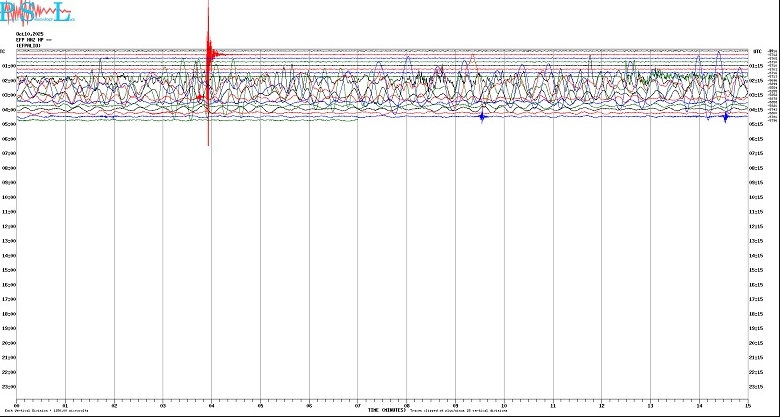Click the 12:00 hour label on left axis
The image size is (780, 417).
coord(8,226)
